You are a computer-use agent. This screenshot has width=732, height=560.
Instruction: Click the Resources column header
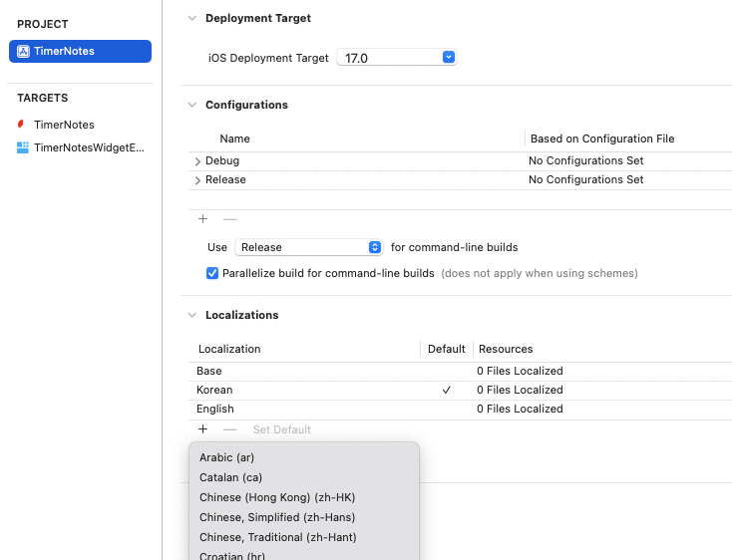[x=506, y=349]
